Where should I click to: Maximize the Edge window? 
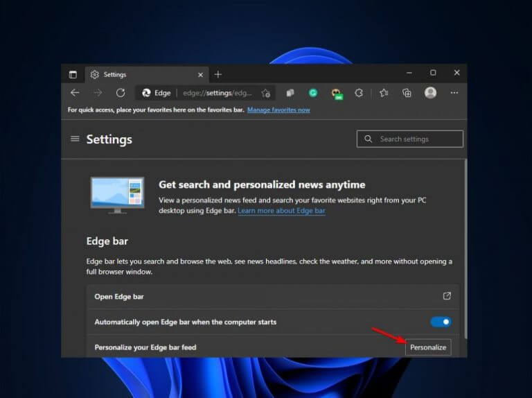click(x=433, y=73)
